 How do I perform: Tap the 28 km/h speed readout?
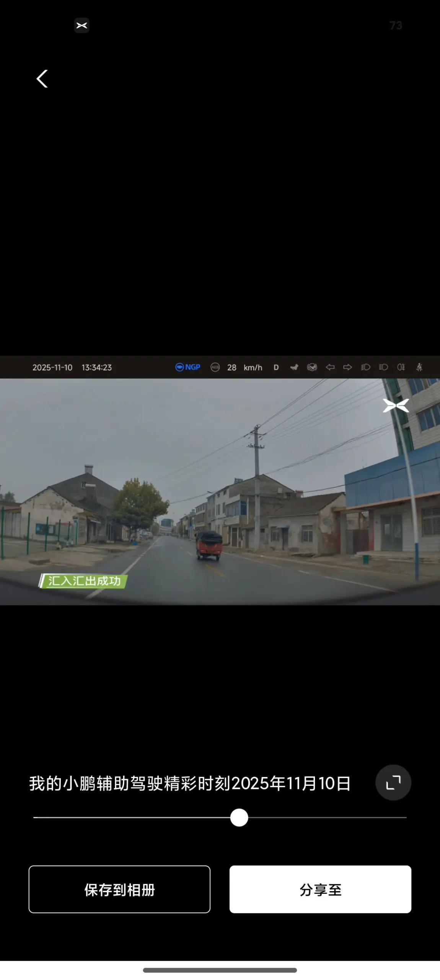click(244, 367)
